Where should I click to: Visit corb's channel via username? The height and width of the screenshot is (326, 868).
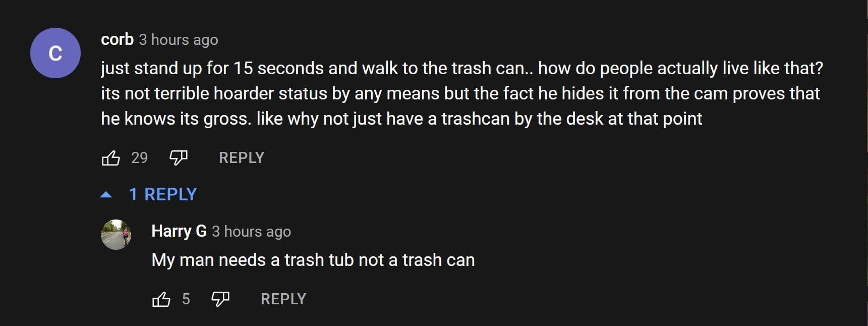click(x=117, y=39)
